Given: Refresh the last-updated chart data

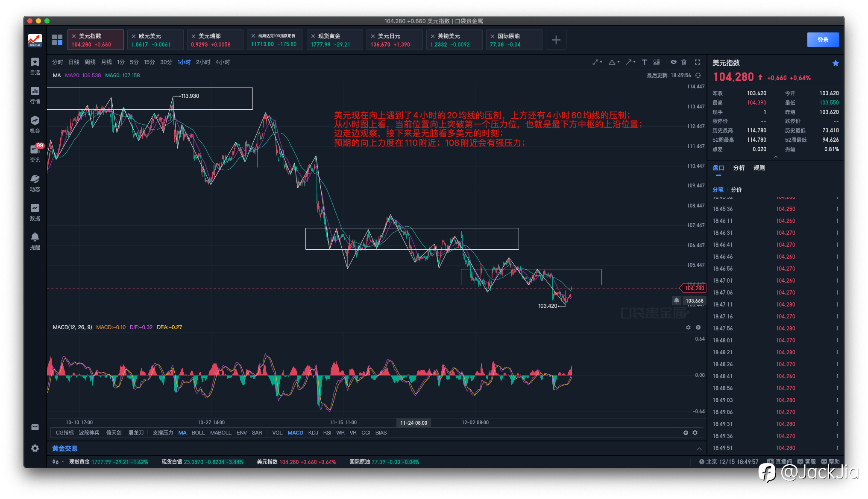Looking at the screenshot, I should point(698,76).
